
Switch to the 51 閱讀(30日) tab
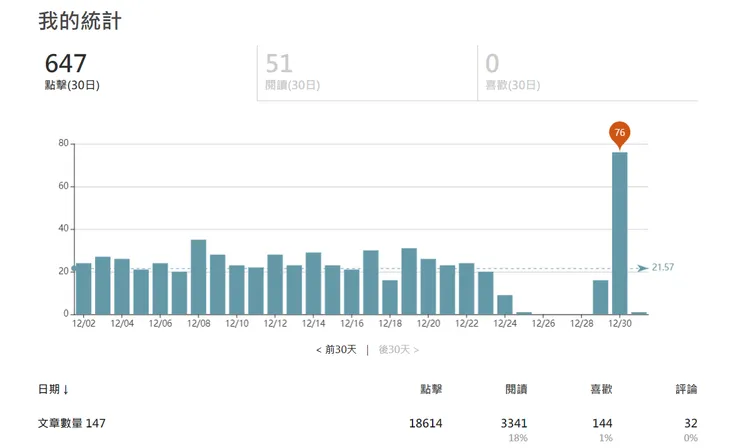[x=367, y=73]
